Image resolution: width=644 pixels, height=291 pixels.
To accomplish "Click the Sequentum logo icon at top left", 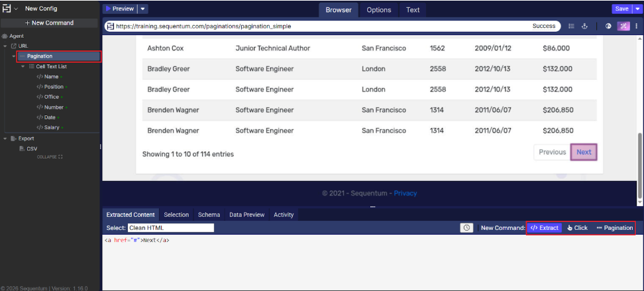I will tap(7, 9).
